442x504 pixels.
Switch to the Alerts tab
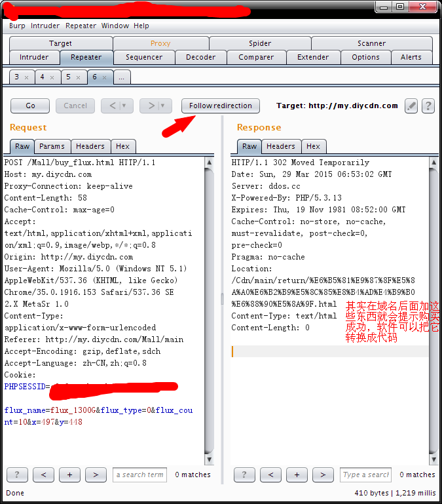coord(411,57)
